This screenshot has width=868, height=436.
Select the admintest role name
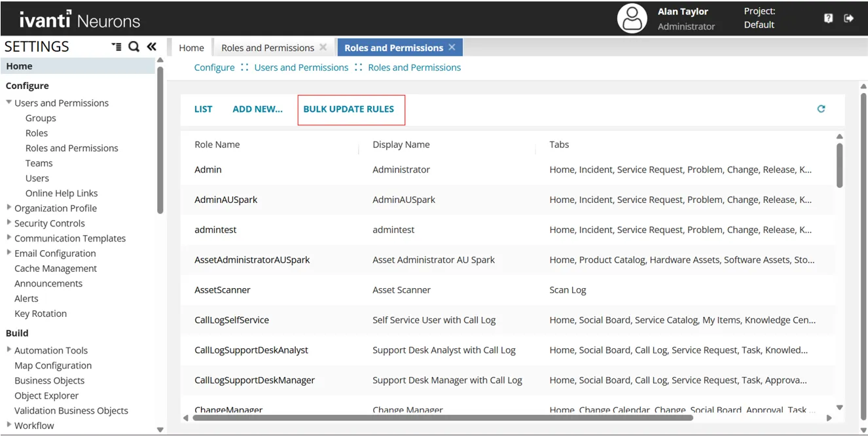pyautogui.click(x=215, y=230)
